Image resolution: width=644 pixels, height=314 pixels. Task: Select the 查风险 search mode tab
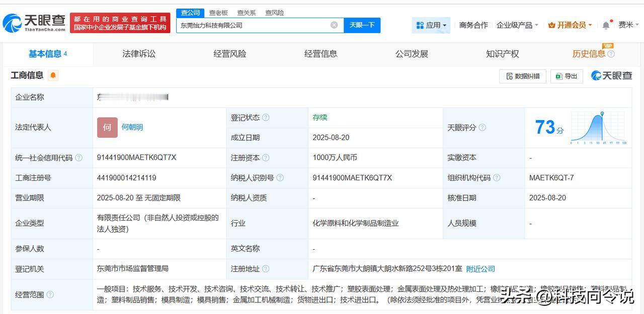coord(275,13)
